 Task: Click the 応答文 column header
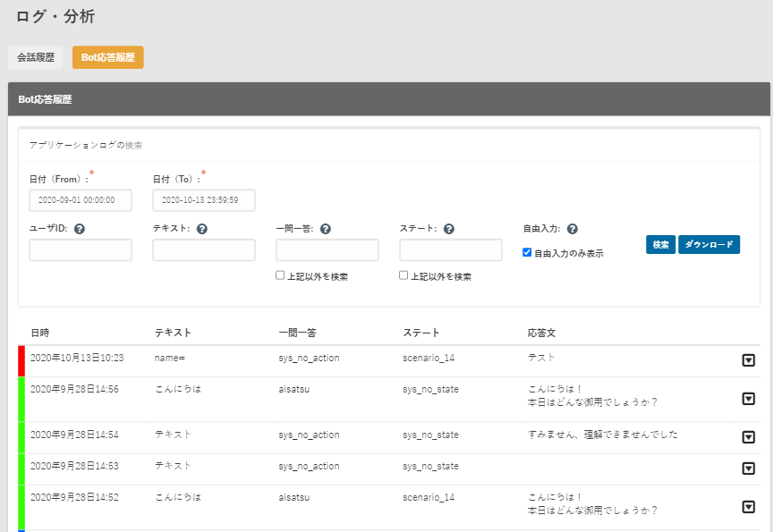pos(541,333)
